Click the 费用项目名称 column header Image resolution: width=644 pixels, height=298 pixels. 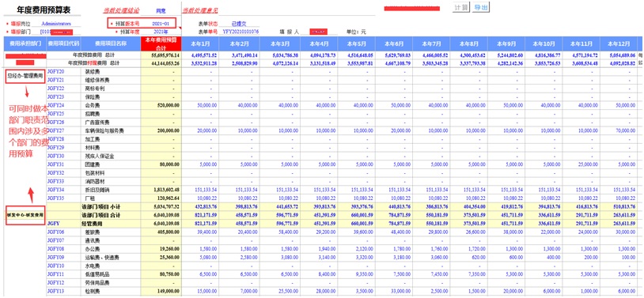pyautogui.click(x=110, y=43)
